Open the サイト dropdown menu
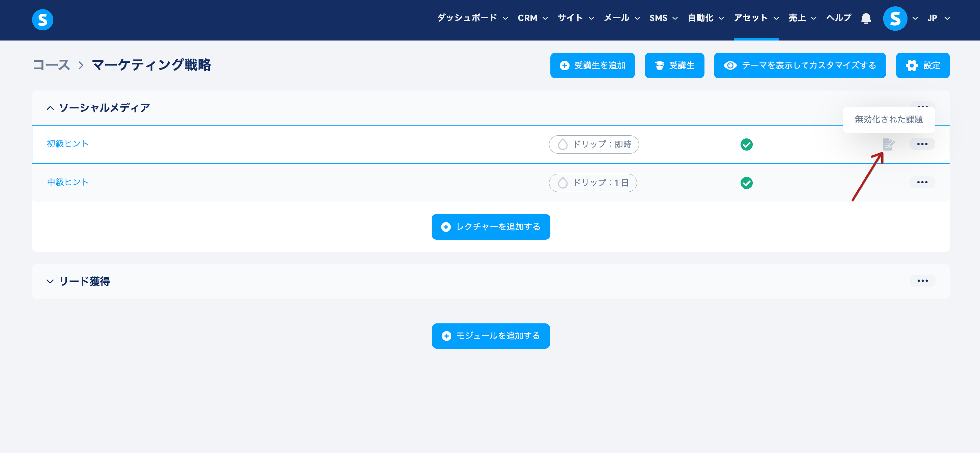 [x=576, y=18]
